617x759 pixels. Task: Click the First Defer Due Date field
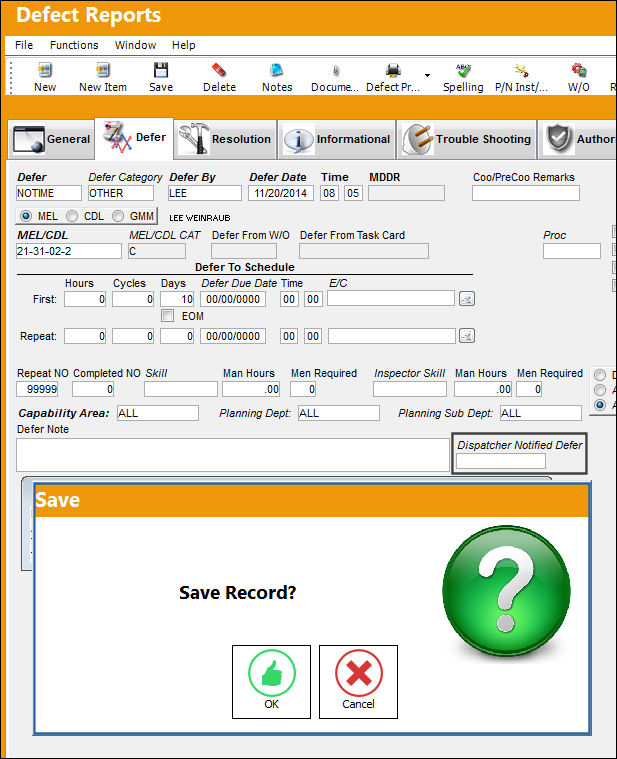(233, 299)
